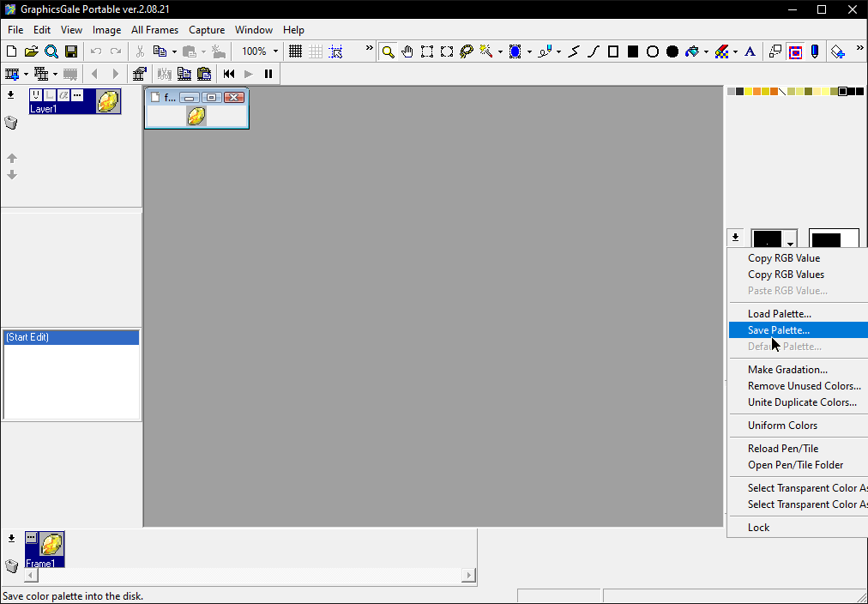The image size is (868, 604).
Task: Open the zoom percentage dropdown
Action: [x=276, y=51]
